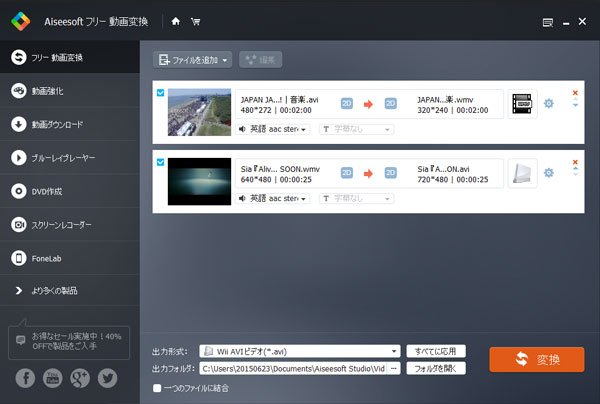This screenshot has width=600, height=404.
Task: Click the 動画強化 palette icon
Action: point(19,91)
